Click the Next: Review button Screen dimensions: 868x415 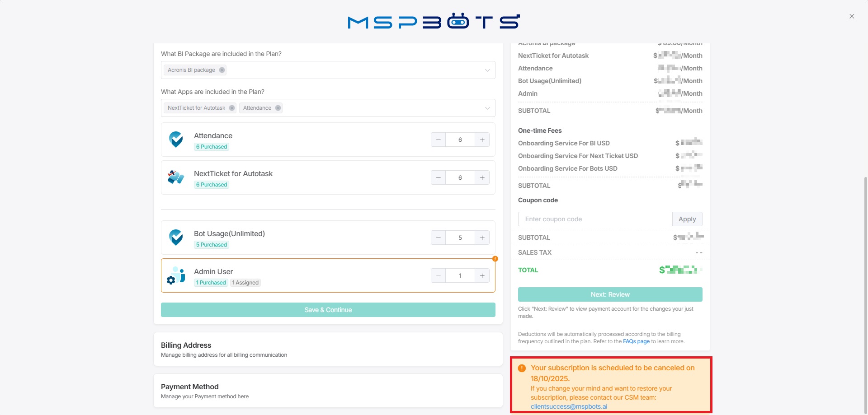pyautogui.click(x=610, y=294)
